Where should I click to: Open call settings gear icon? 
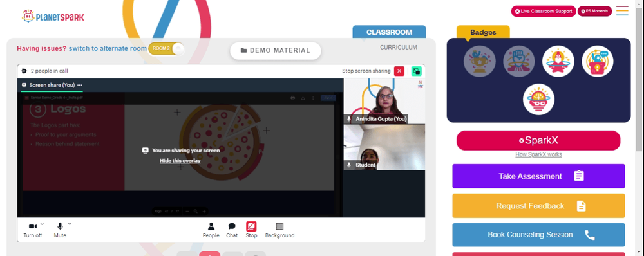(24, 71)
